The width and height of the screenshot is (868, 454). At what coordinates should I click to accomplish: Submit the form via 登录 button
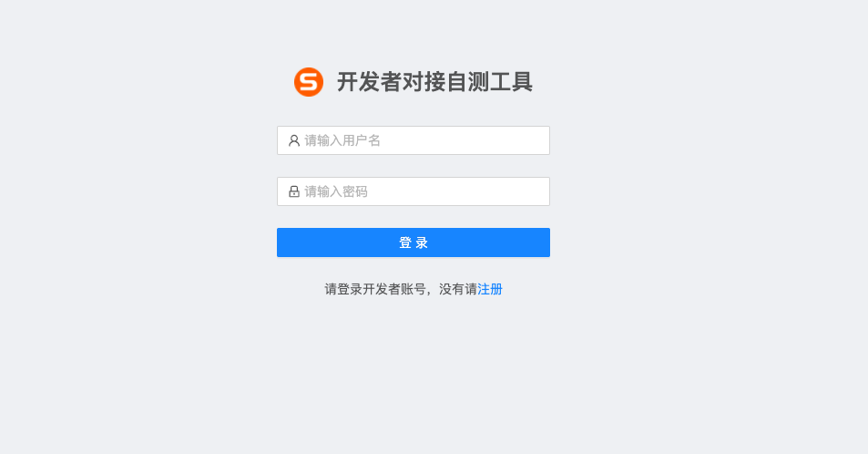(413, 242)
